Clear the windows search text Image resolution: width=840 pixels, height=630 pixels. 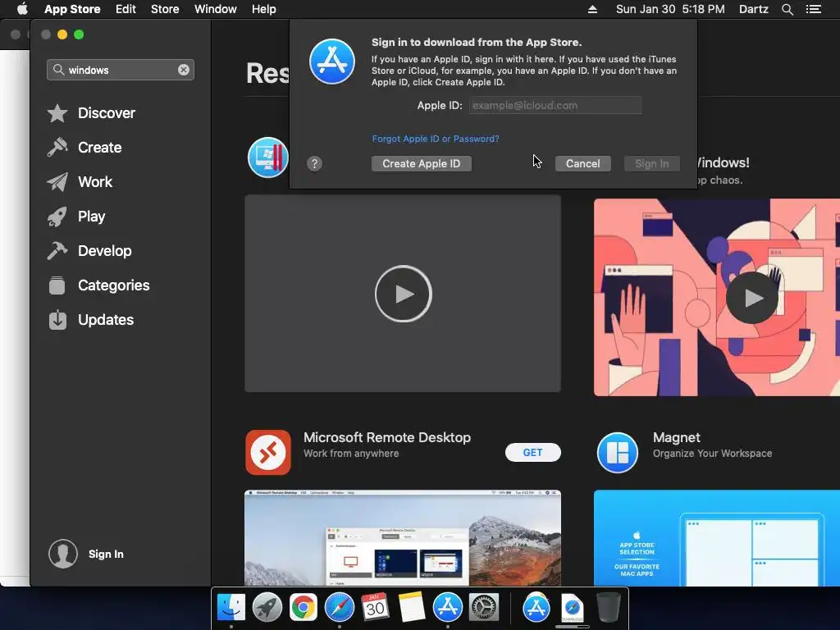[183, 70]
